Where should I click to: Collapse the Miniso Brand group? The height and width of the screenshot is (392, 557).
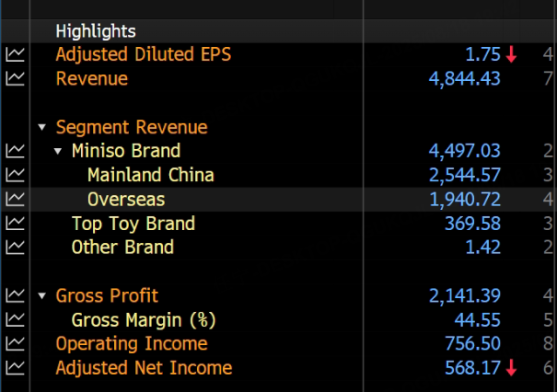58,151
